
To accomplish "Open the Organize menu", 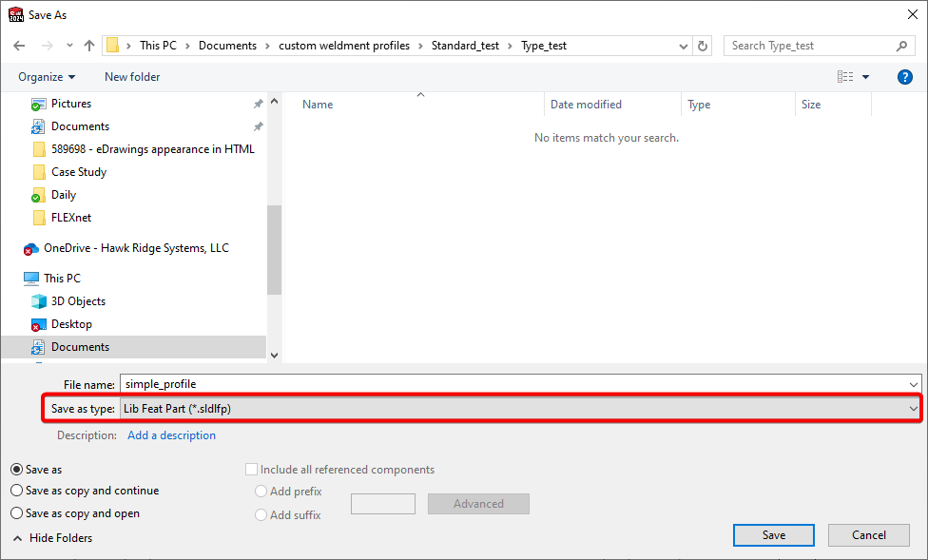I will [47, 77].
